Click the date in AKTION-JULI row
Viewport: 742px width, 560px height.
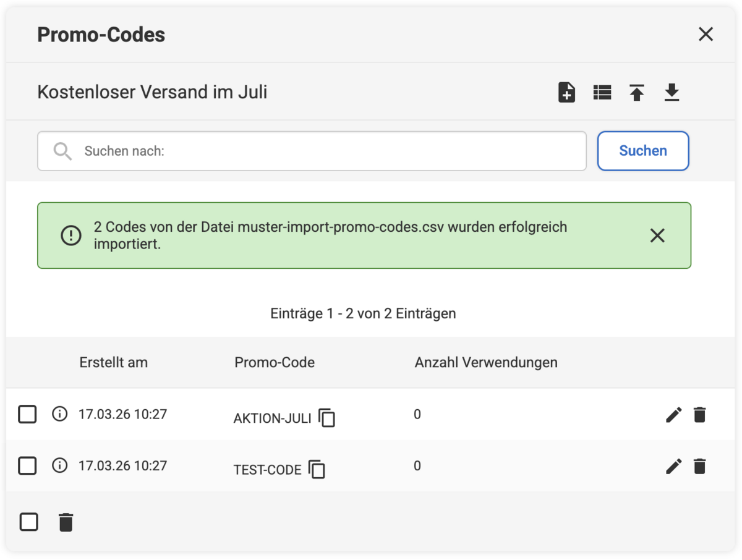pos(123,414)
